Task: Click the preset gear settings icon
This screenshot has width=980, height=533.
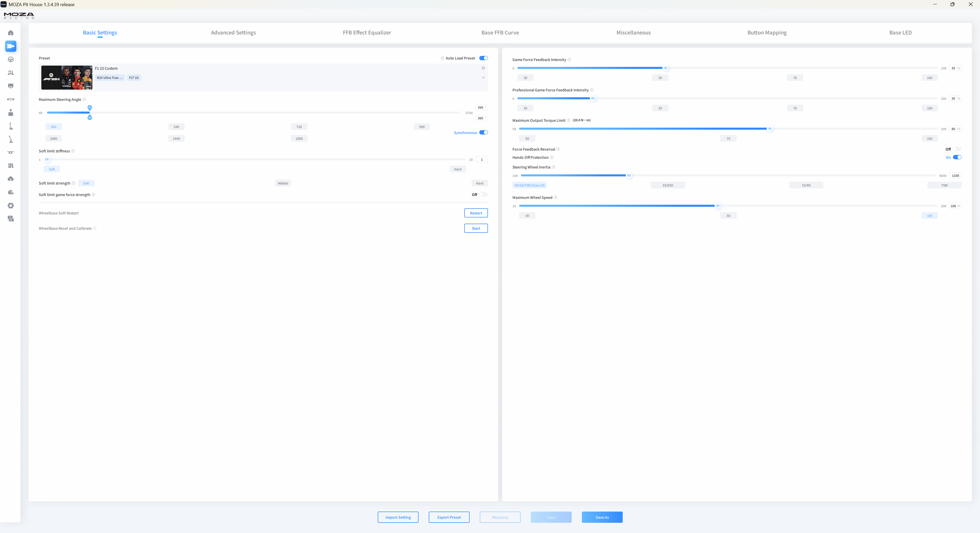Action: tap(483, 68)
